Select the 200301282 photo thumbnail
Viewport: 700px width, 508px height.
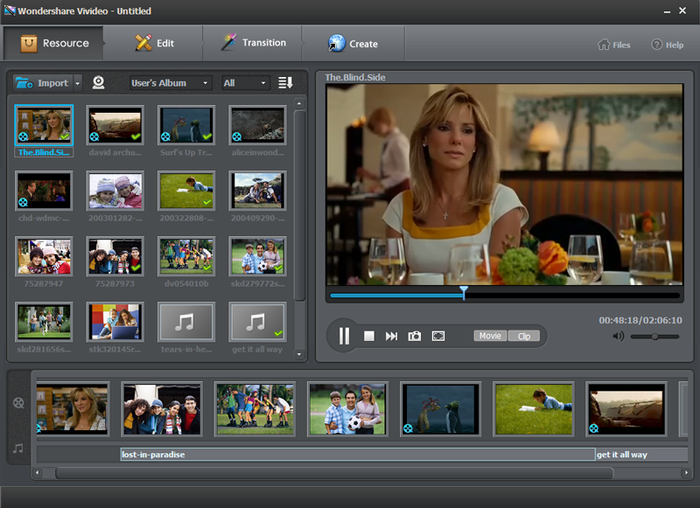tap(115, 191)
